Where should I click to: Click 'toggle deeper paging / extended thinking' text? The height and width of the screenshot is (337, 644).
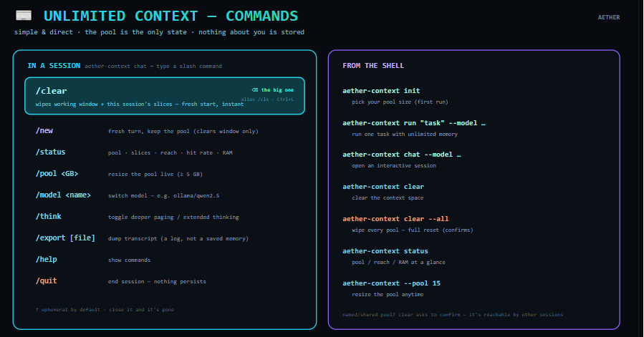pyautogui.click(x=173, y=217)
